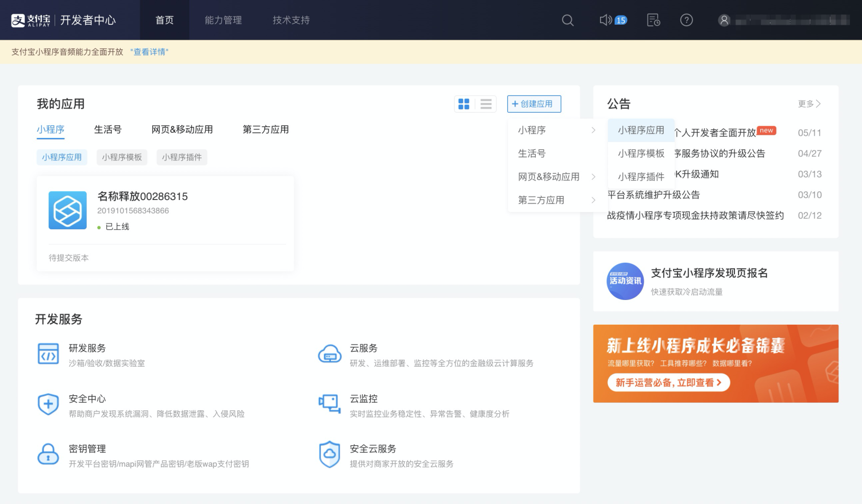Select the 小程序 tab under 我的应用
Viewport: 862px width, 504px height.
[51, 130]
